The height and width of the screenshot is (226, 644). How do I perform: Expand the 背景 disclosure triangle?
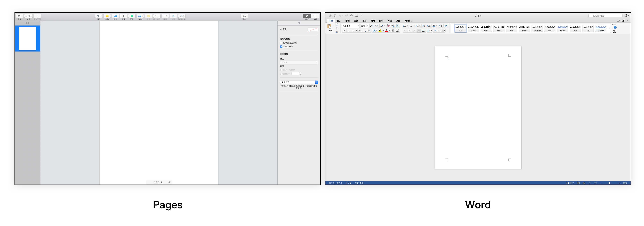(x=281, y=30)
